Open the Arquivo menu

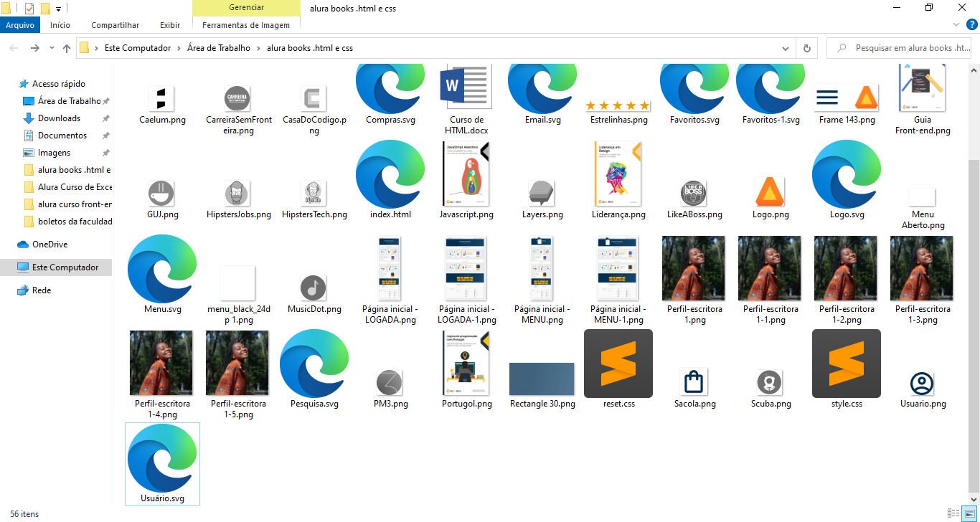click(x=20, y=25)
